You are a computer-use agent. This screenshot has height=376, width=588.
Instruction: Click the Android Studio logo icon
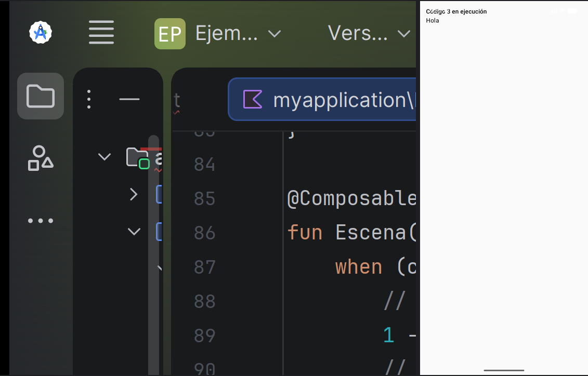[x=41, y=33]
